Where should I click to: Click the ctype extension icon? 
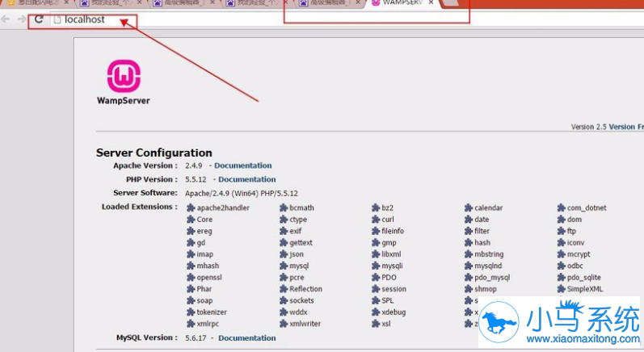284,219
